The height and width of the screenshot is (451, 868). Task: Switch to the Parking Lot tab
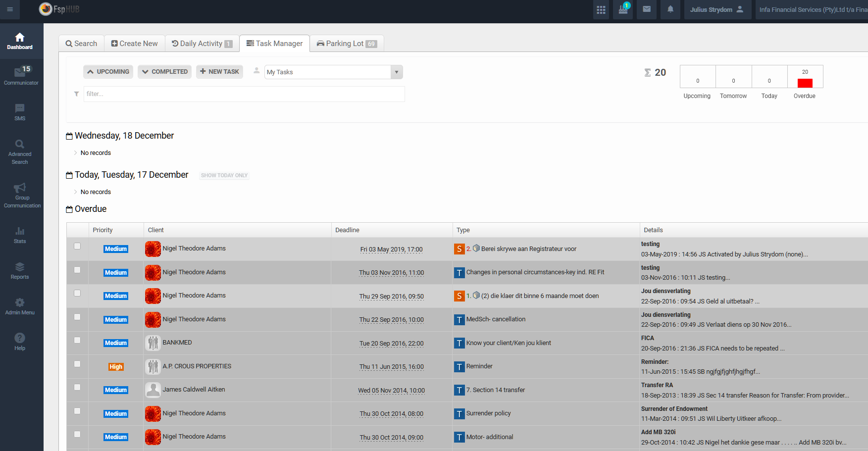coord(347,44)
